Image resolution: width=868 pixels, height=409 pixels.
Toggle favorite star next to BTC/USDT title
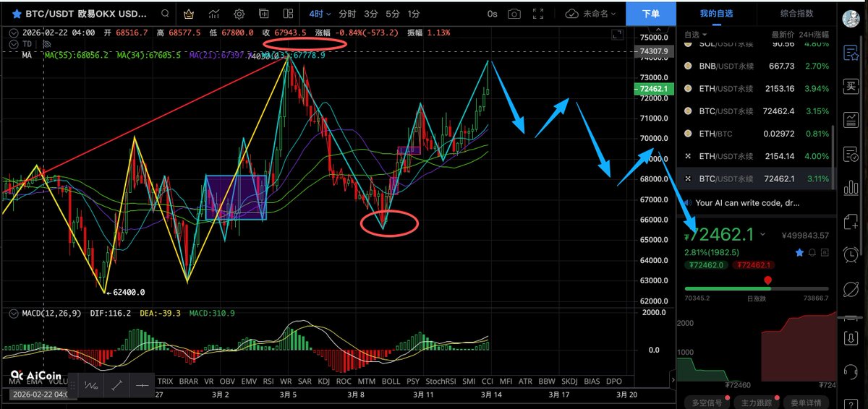coord(16,14)
